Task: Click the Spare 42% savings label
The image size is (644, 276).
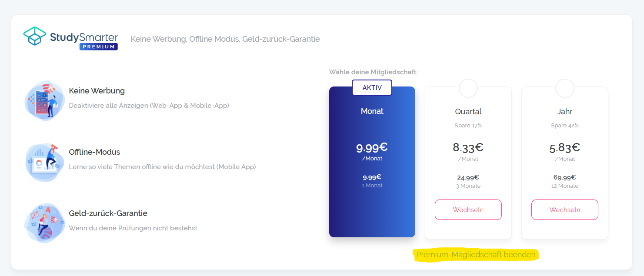Action: pyautogui.click(x=564, y=125)
